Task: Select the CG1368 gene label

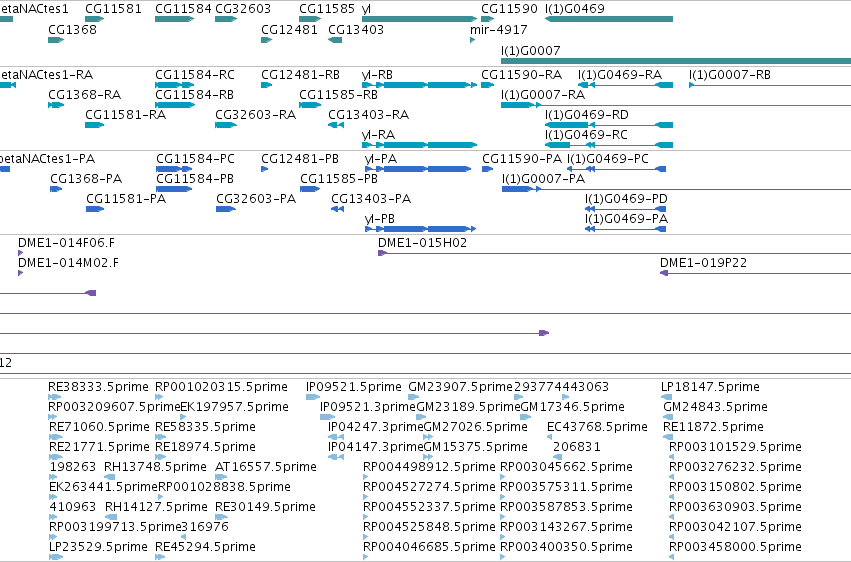Action: click(72, 29)
